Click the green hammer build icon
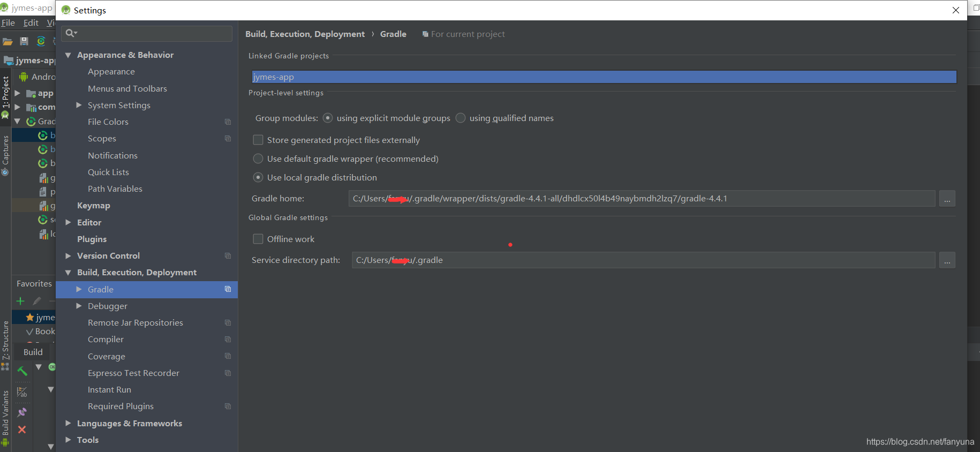 coord(22,371)
